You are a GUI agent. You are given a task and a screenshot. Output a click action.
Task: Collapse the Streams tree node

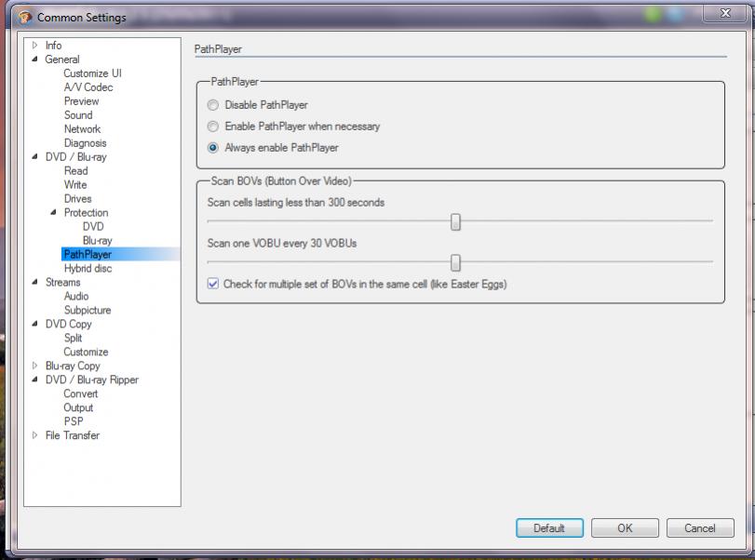(34, 282)
